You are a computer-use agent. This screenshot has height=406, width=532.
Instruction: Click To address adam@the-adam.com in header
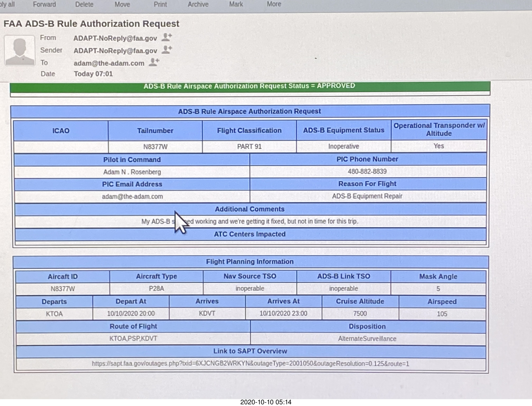click(x=109, y=63)
